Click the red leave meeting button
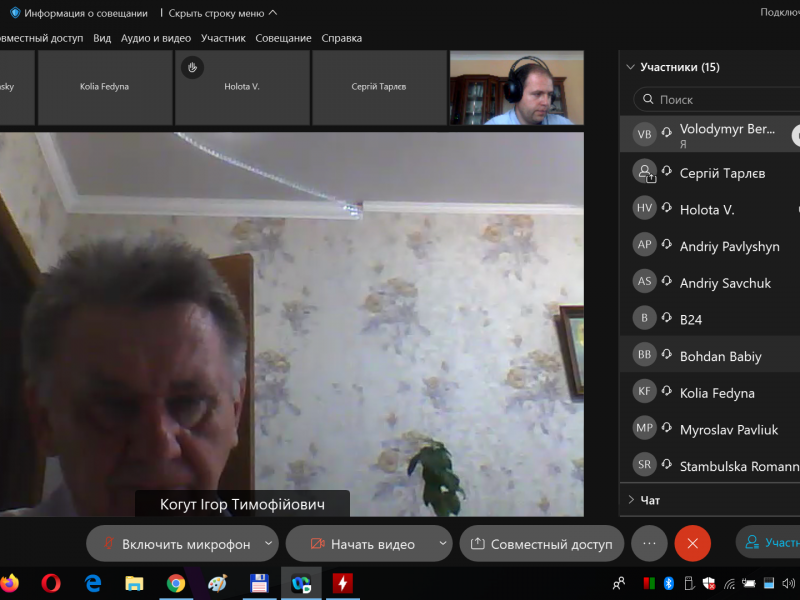 click(x=692, y=543)
